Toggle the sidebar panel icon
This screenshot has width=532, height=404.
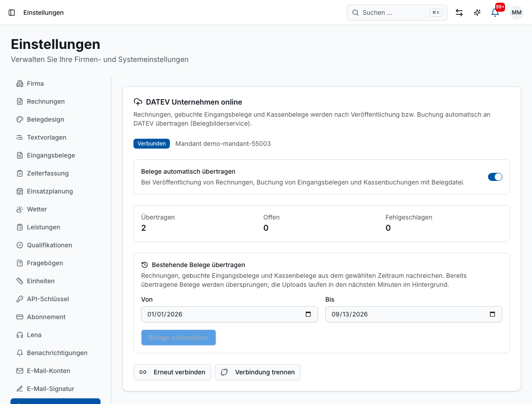point(12,13)
